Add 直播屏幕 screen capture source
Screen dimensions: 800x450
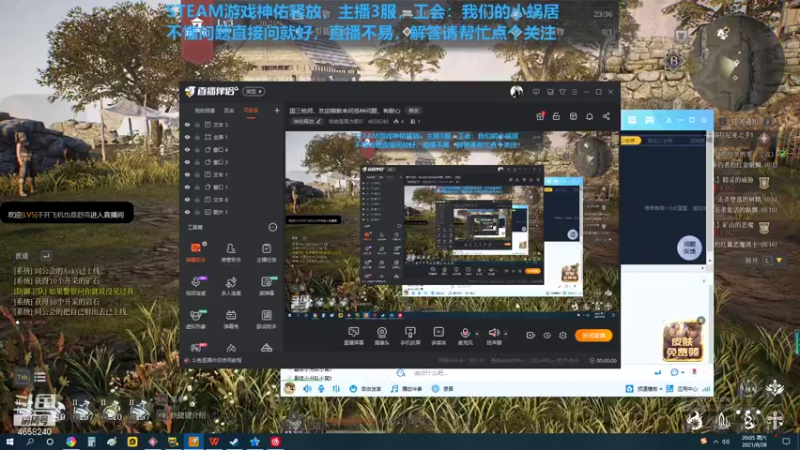coord(354,336)
